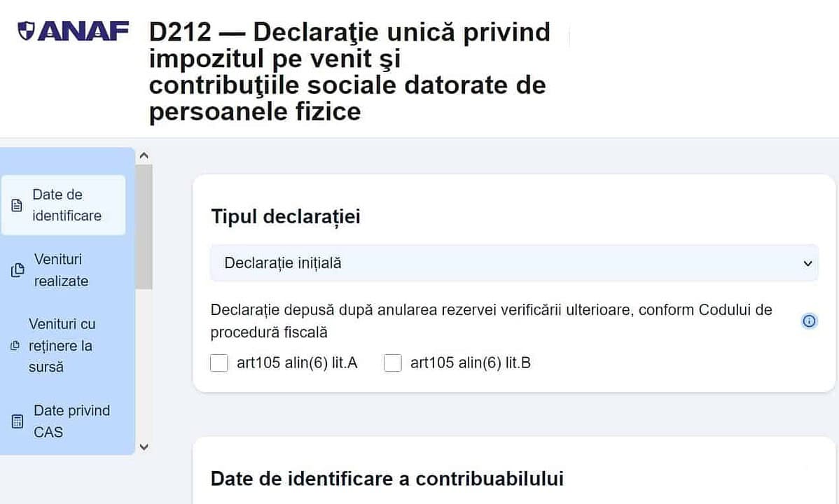Click the small icon beside Venituri cu reținere

point(15,346)
